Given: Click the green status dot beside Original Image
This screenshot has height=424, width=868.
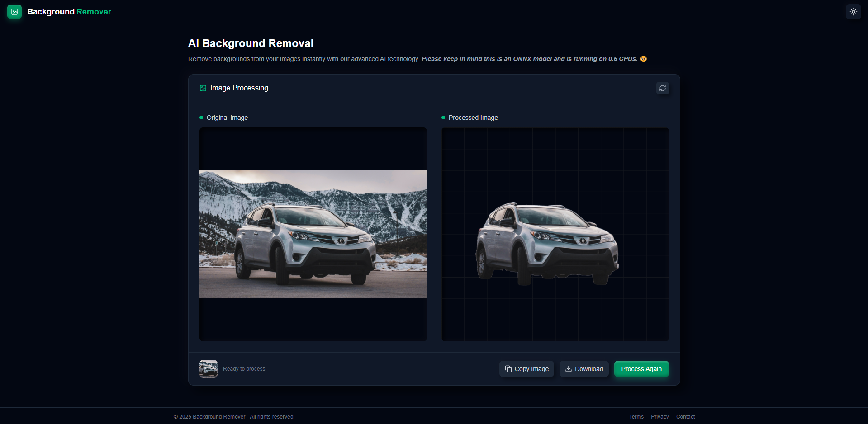Looking at the screenshot, I should (201, 118).
